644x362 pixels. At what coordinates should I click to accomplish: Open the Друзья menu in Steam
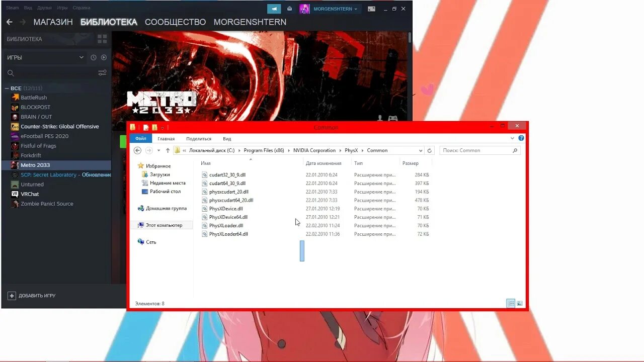(x=44, y=8)
